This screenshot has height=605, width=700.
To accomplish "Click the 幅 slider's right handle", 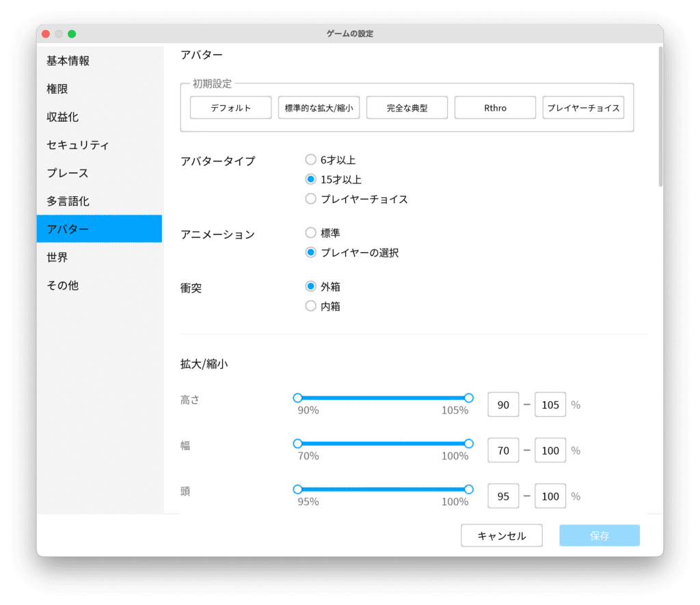I will [x=469, y=444].
